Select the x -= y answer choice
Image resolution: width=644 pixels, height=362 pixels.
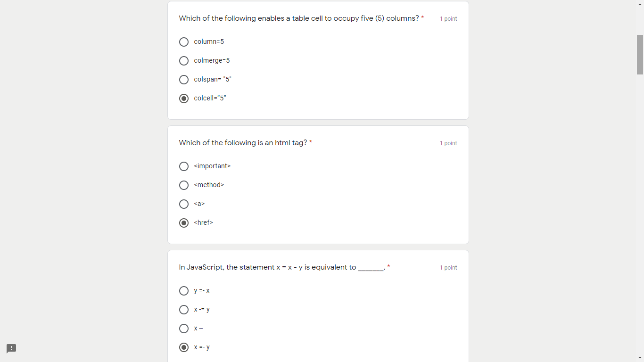(x=184, y=309)
